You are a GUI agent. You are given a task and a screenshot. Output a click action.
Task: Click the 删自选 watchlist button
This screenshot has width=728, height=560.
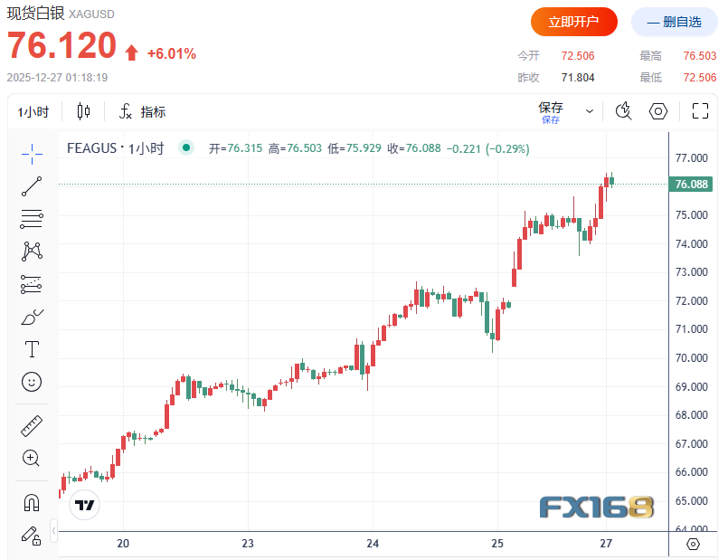click(674, 21)
